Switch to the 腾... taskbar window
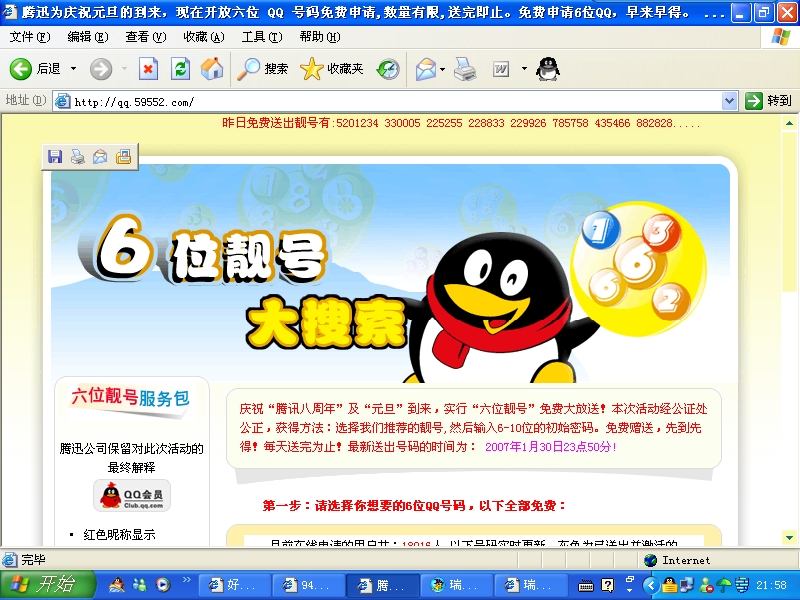Screen dimensions: 800x600 [x=383, y=585]
